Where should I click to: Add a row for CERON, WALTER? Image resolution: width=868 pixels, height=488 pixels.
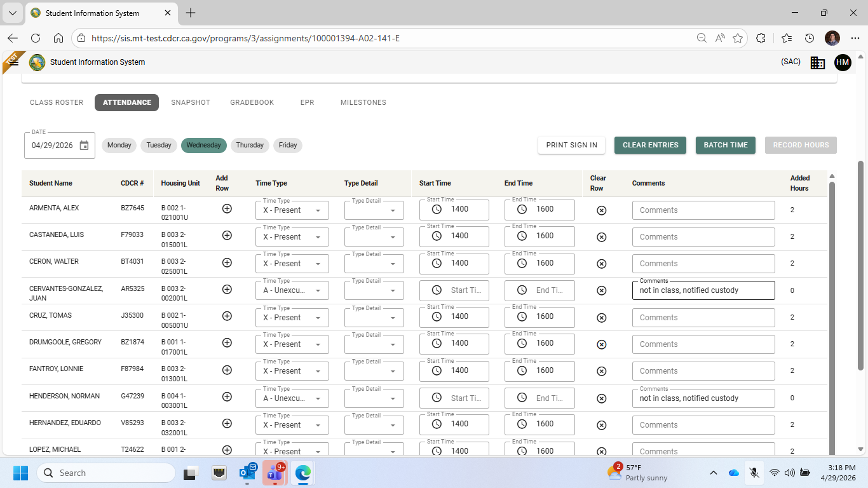pyautogui.click(x=227, y=262)
